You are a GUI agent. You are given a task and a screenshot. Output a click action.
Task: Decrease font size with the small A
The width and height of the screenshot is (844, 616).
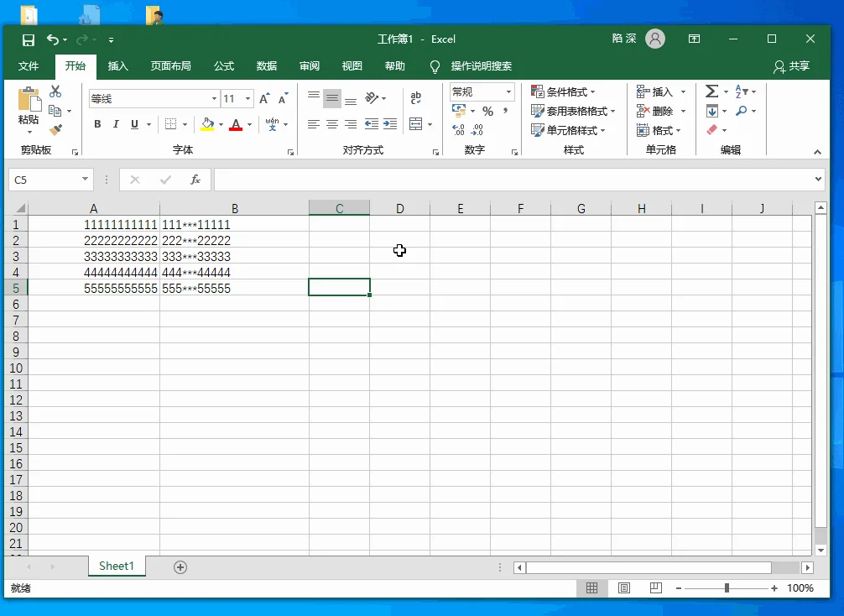[x=283, y=98]
